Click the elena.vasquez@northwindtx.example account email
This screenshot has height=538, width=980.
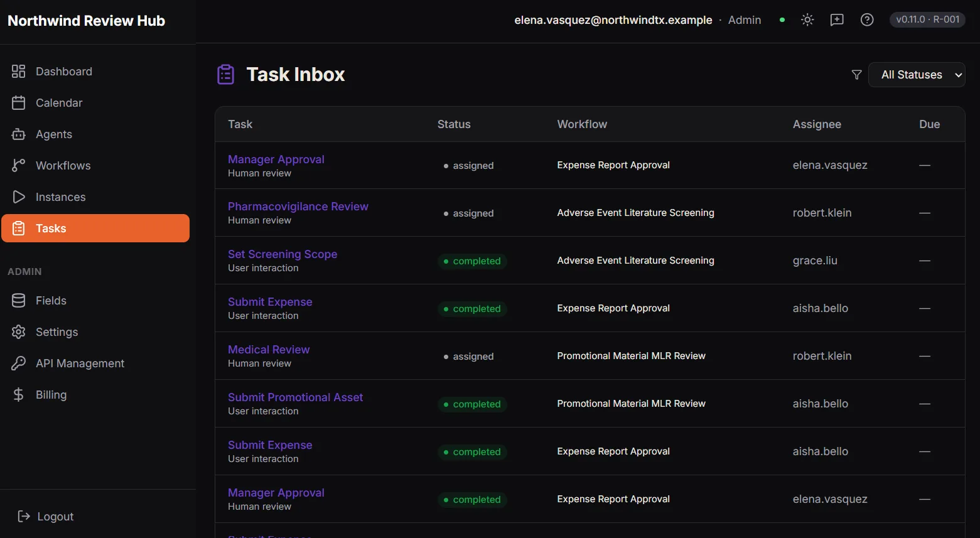point(613,20)
